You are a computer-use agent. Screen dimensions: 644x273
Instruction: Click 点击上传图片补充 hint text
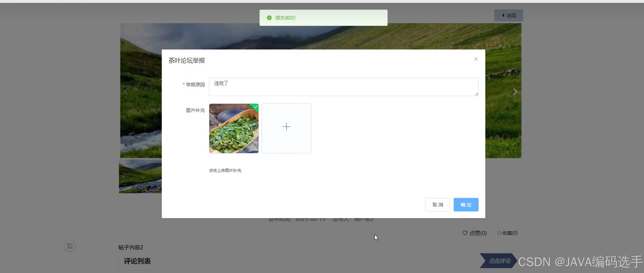pyautogui.click(x=225, y=170)
